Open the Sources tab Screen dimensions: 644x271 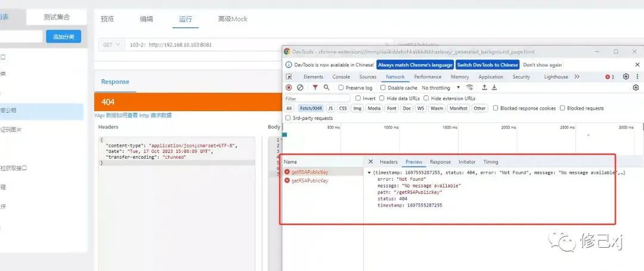point(367,77)
